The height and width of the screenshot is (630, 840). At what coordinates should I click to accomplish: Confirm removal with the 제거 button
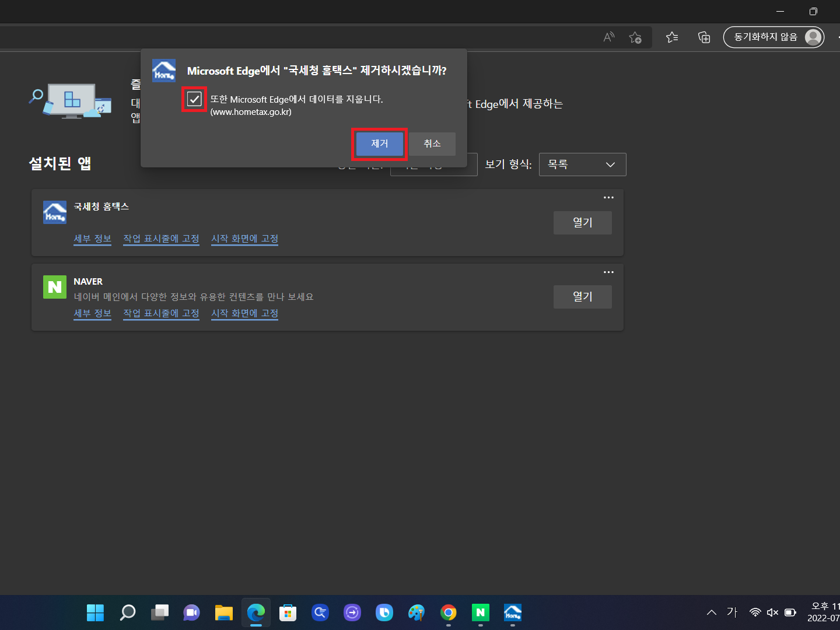(x=379, y=143)
